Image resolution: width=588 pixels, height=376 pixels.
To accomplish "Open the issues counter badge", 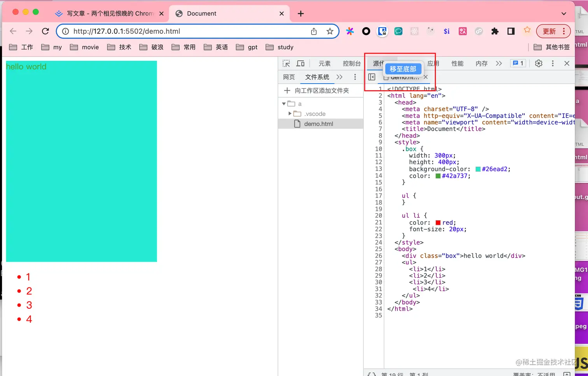I will click(518, 63).
